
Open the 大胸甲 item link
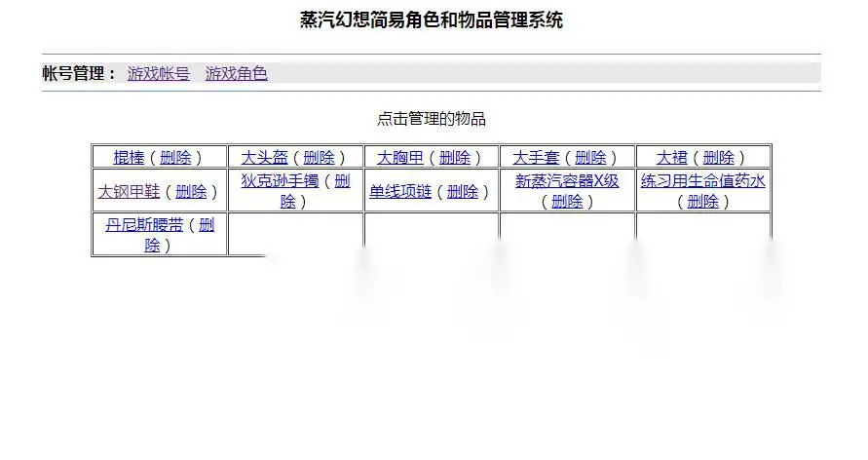(x=400, y=158)
